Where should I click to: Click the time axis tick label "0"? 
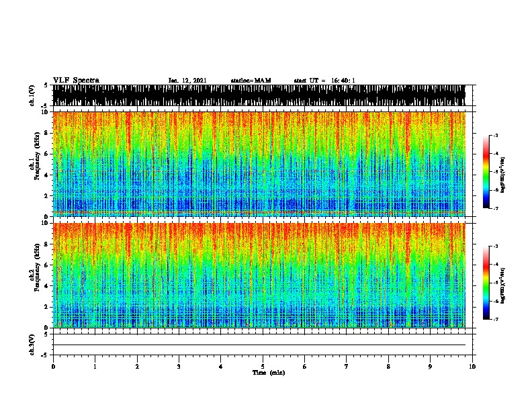click(53, 367)
